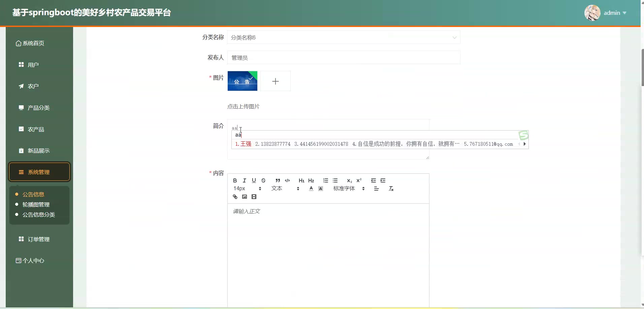
Task: Click the subscript icon
Action: tap(349, 180)
